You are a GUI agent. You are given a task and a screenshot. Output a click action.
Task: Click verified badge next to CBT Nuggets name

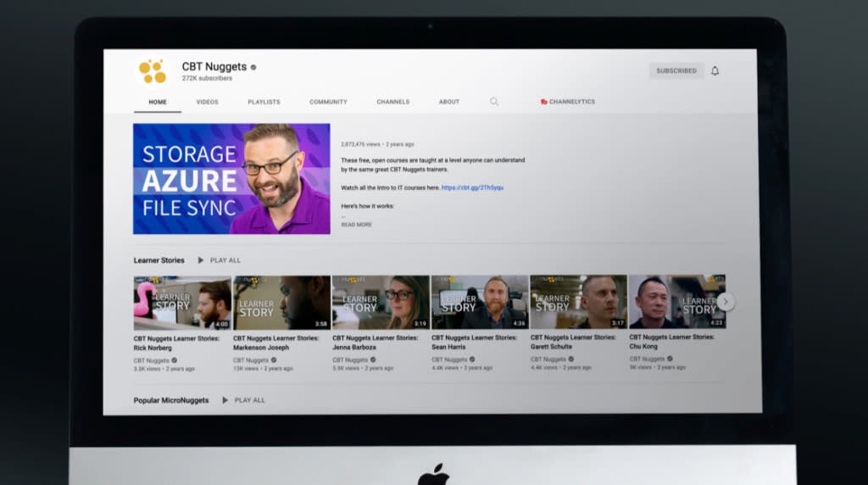[253, 68]
